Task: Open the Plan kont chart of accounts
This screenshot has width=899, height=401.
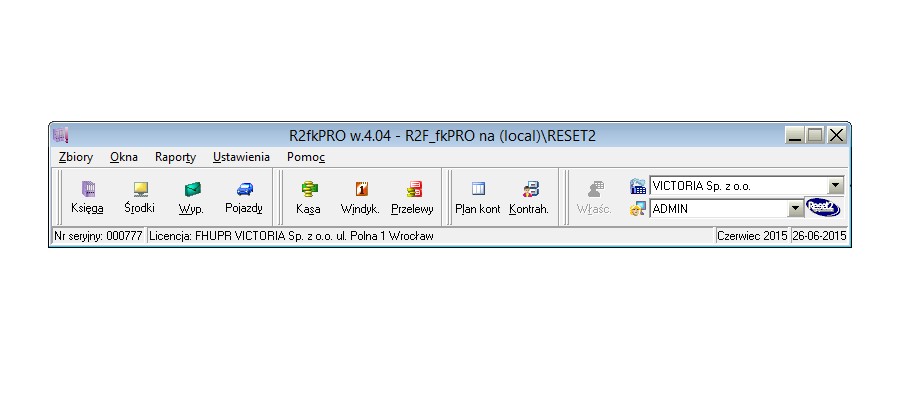Action: (x=478, y=197)
